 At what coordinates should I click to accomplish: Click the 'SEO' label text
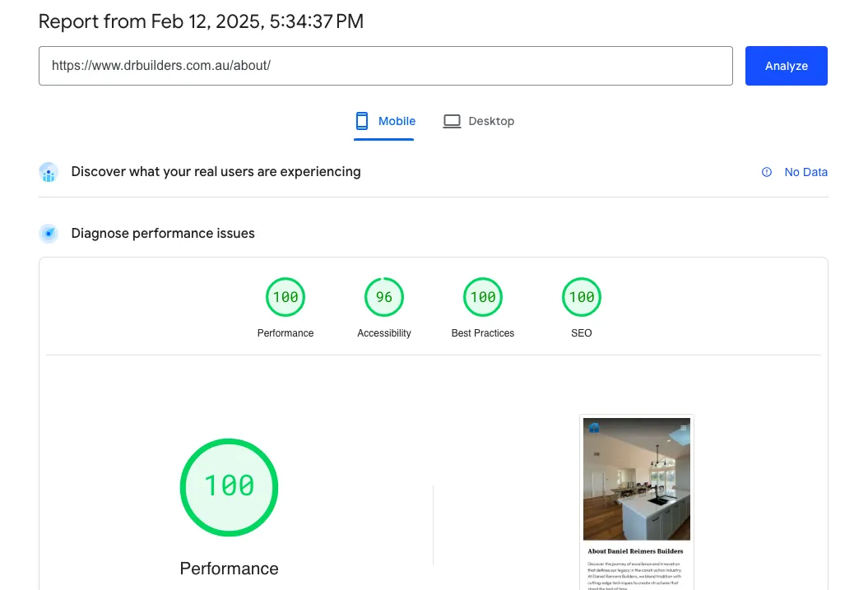(x=581, y=333)
